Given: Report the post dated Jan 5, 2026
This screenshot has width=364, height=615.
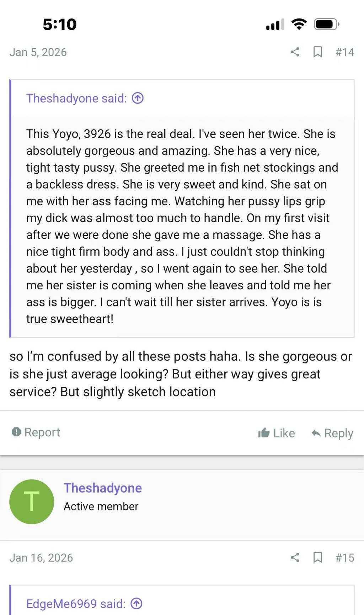Looking at the screenshot, I should pos(36,432).
